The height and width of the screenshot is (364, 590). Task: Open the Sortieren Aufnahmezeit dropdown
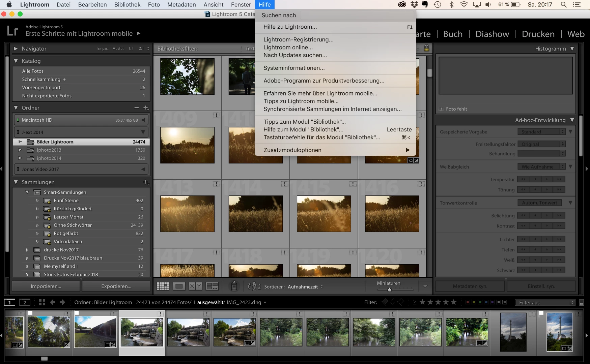(305, 287)
